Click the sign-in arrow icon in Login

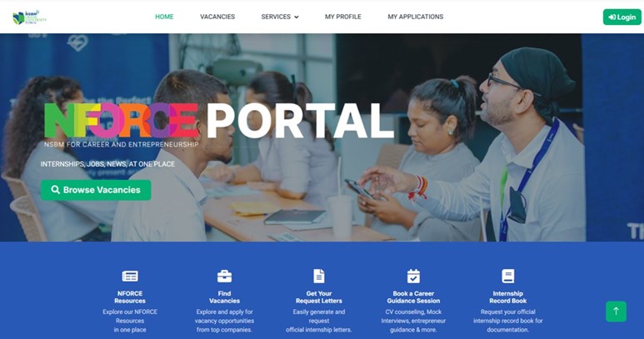(x=612, y=17)
